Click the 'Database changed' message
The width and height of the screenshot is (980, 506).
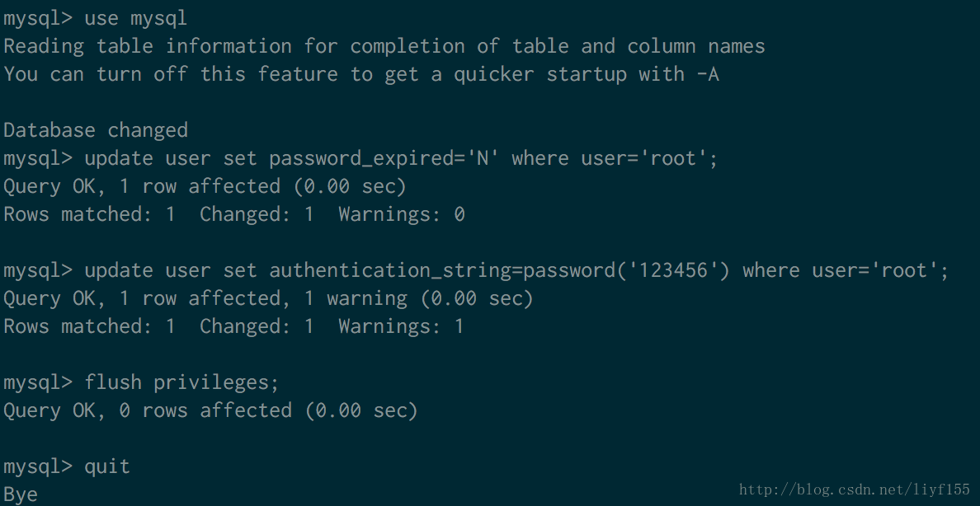click(96, 130)
